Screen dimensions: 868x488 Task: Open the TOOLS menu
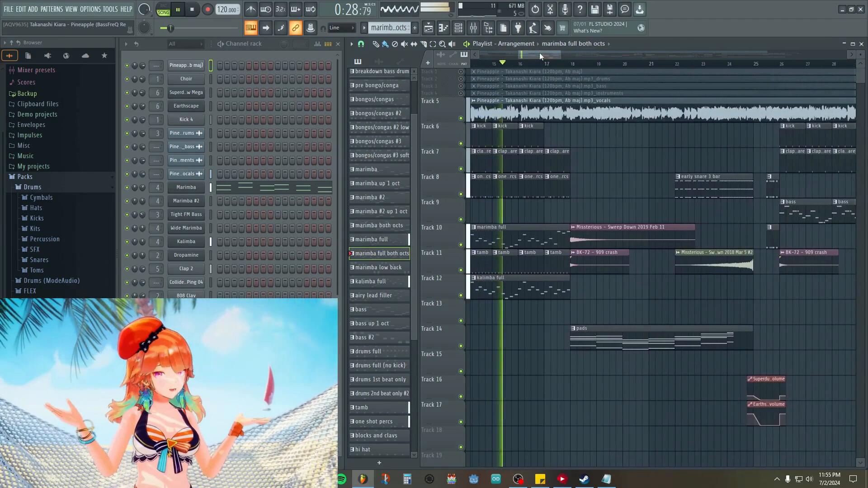(x=110, y=9)
